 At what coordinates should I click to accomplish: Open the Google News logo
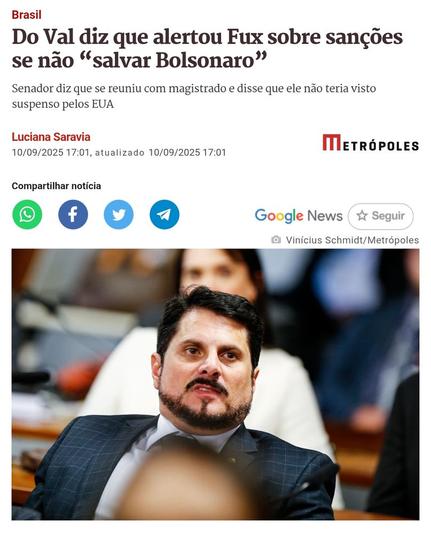pyautogui.click(x=299, y=216)
